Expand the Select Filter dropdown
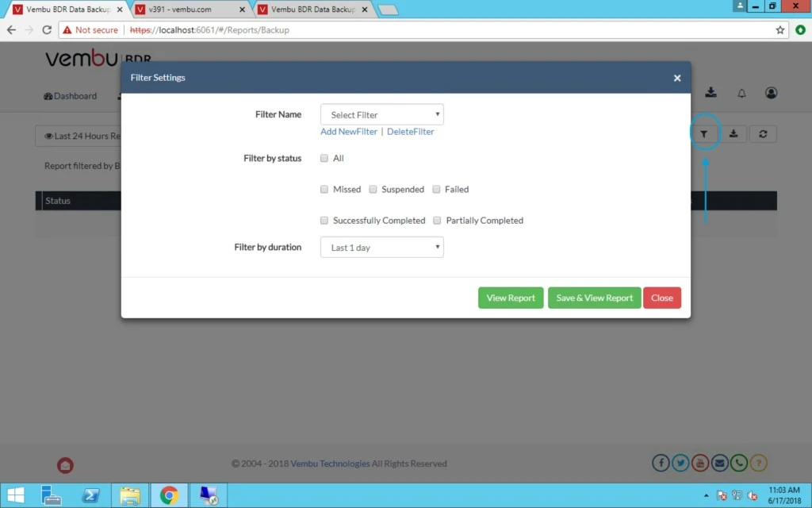812x508 pixels. coord(381,114)
